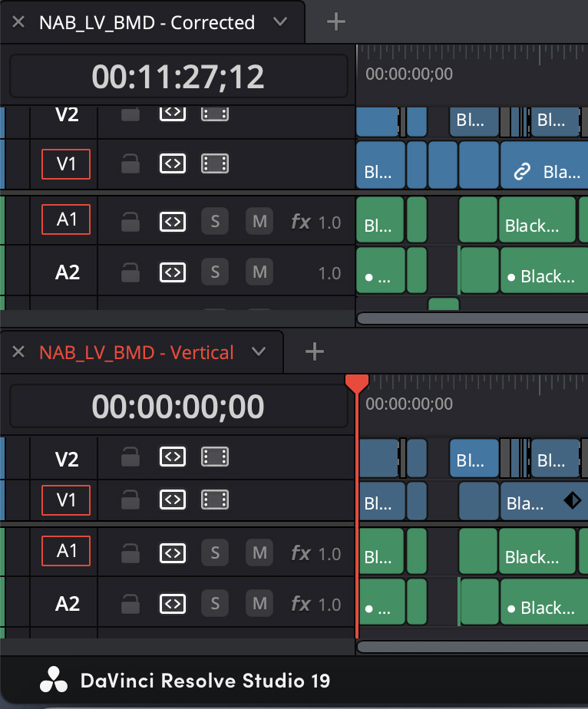Screen dimensions: 588x709
Task: Switch to NAB_LV_BMD - Vertical tab
Action: pyautogui.click(x=136, y=353)
